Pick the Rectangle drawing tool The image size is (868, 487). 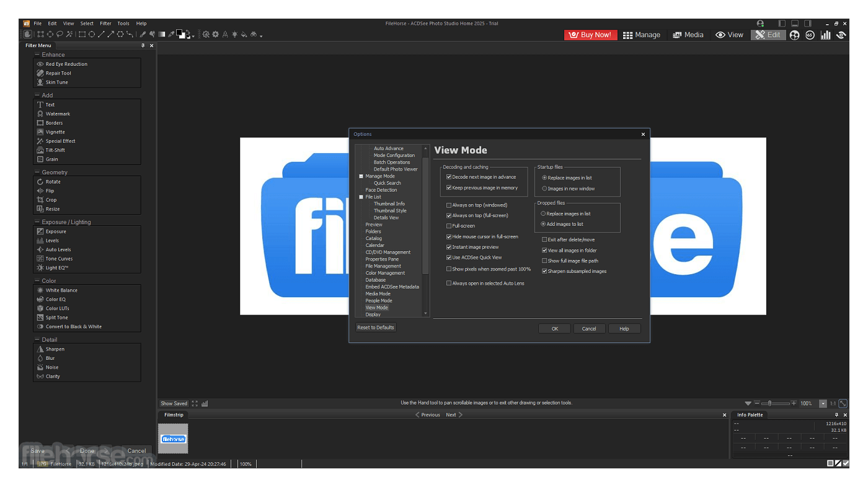coord(82,34)
